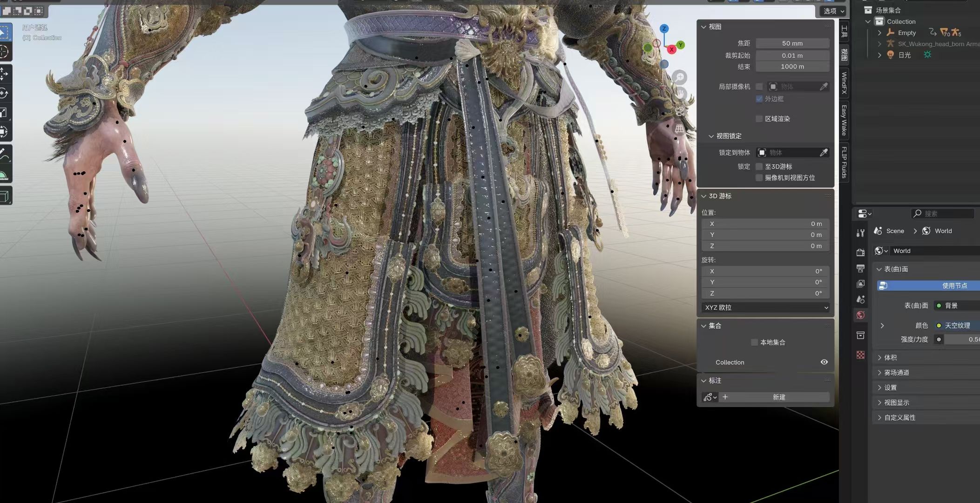Collapse the 视图锁定 subpanel
This screenshot has height=503, width=980.
point(711,136)
